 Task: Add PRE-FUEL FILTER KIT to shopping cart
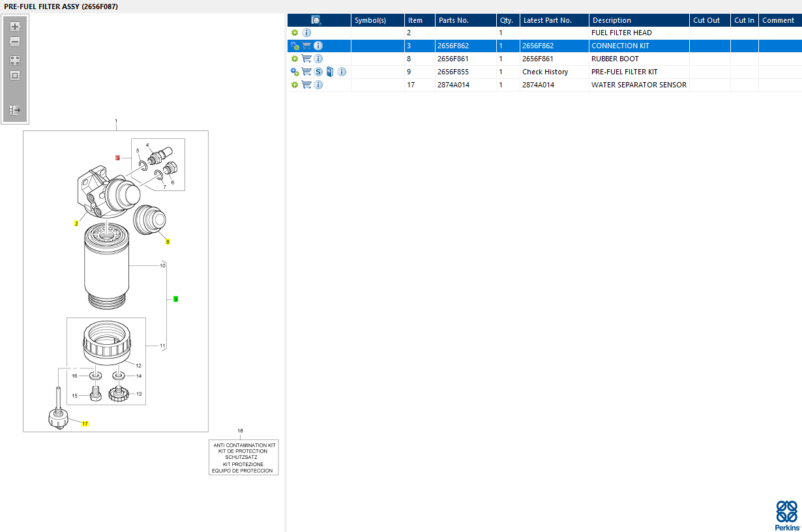point(306,72)
